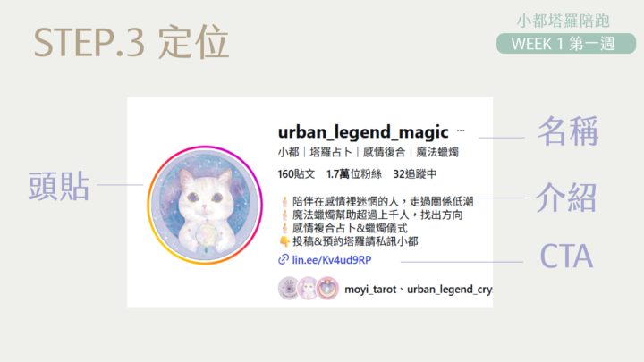Click the WEEK 1 第一週 badge
This screenshot has height=362, width=644.
tap(565, 44)
